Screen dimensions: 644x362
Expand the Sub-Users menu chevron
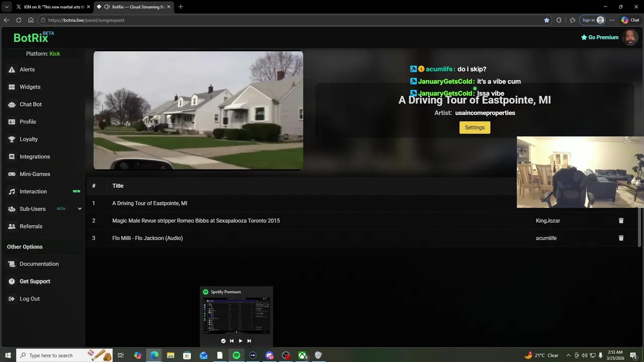point(79,209)
